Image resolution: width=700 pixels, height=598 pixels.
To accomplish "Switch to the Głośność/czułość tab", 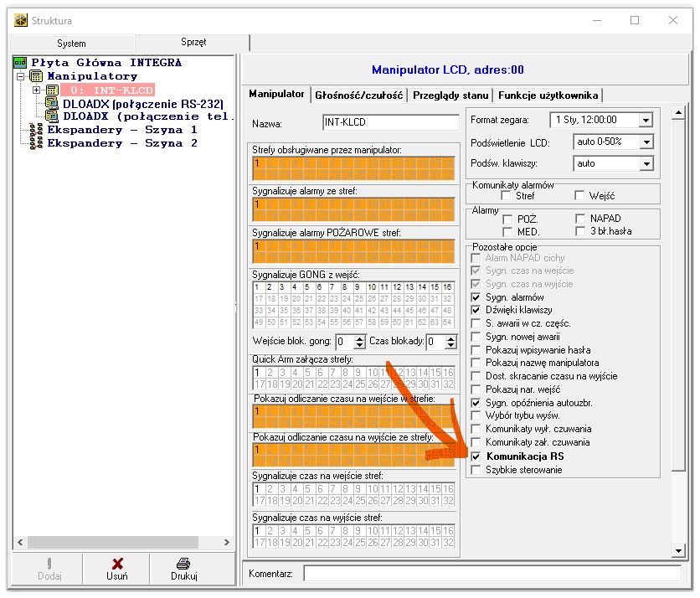I will coord(359,95).
